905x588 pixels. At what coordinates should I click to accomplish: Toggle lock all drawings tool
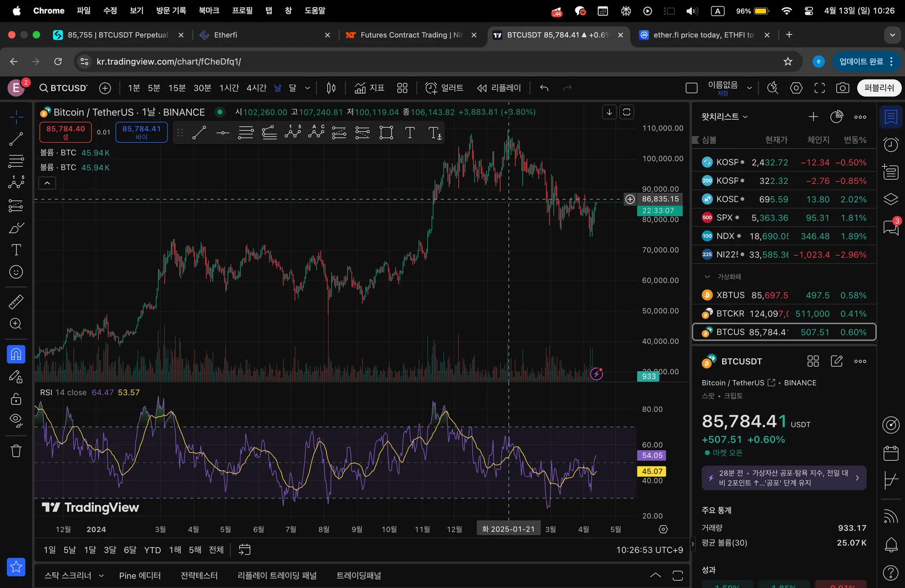16,399
